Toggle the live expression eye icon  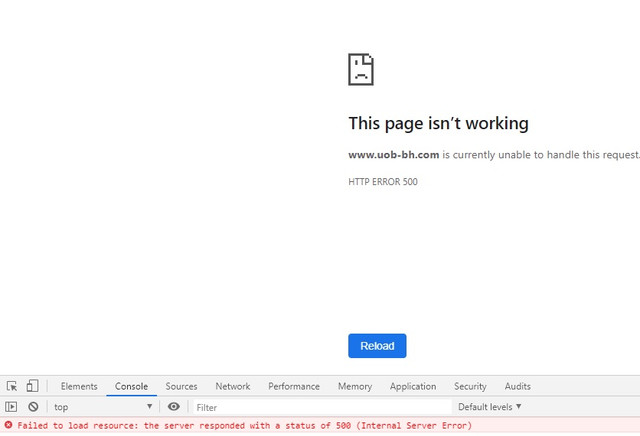point(174,406)
